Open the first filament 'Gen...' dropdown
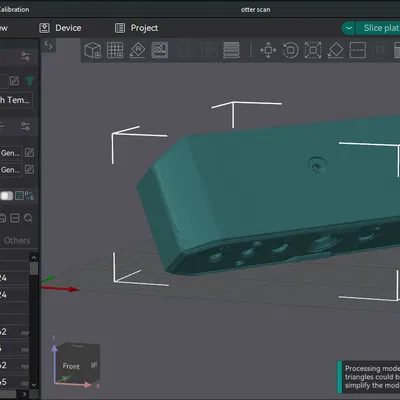The height and width of the screenshot is (400, 400). click(x=11, y=153)
